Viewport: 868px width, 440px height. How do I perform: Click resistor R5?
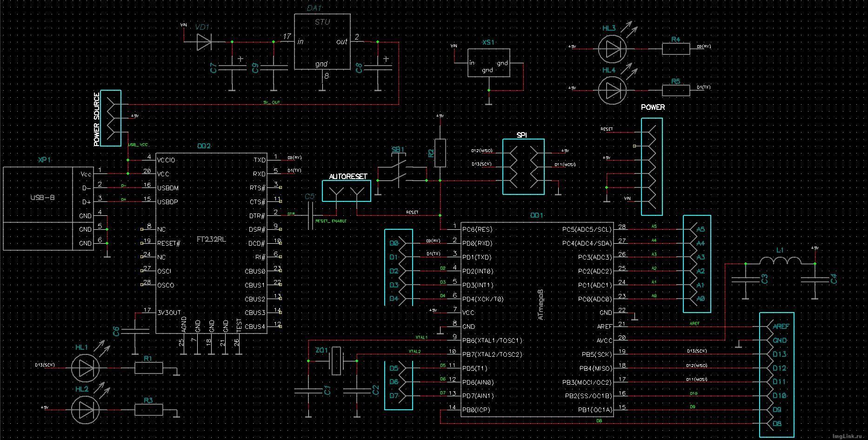pyautogui.click(x=675, y=90)
